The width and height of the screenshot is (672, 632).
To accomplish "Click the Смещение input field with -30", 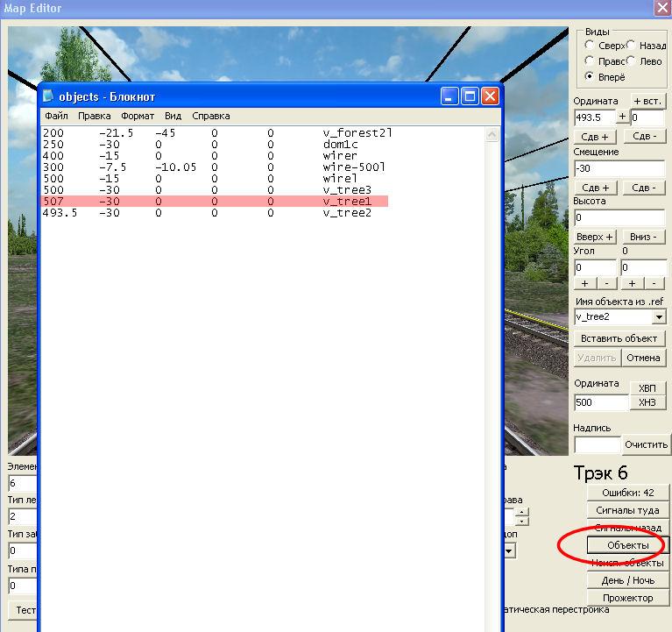I will tap(619, 167).
